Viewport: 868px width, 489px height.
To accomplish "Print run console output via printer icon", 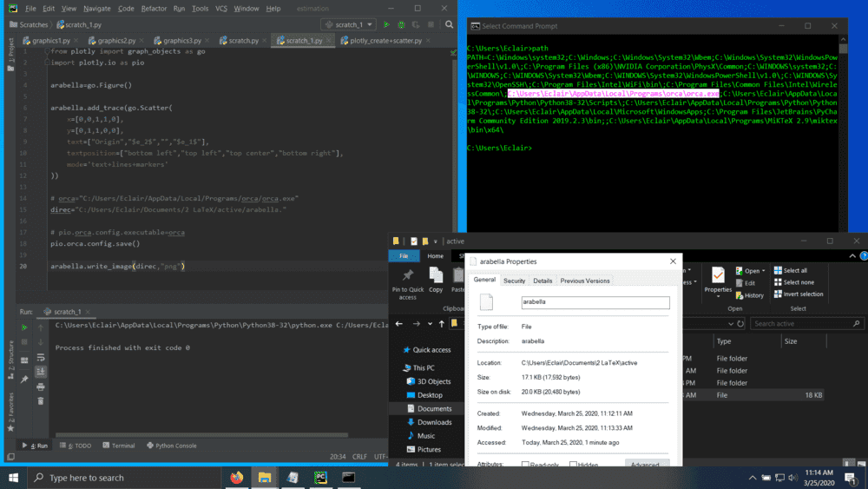I will 40,386.
